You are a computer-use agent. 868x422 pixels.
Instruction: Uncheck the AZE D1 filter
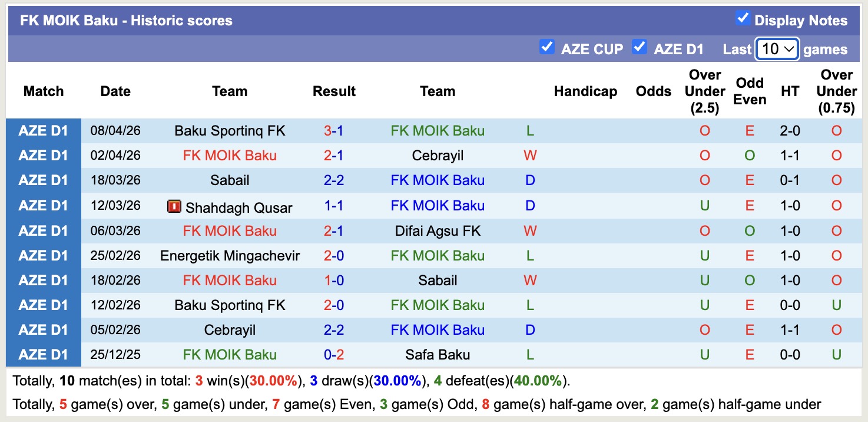640,47
